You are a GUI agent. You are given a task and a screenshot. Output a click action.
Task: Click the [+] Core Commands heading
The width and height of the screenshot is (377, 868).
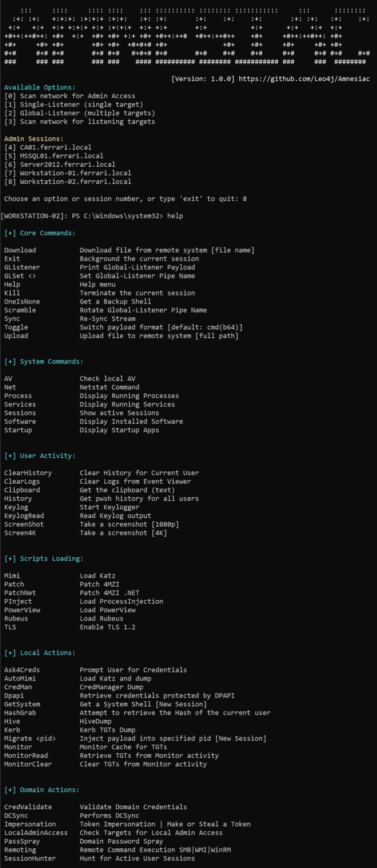point(40,233)
